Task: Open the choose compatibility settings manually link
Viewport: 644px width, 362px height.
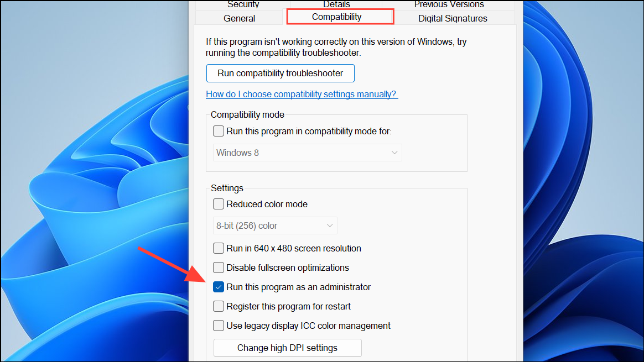Action: [x=302, y=94]
